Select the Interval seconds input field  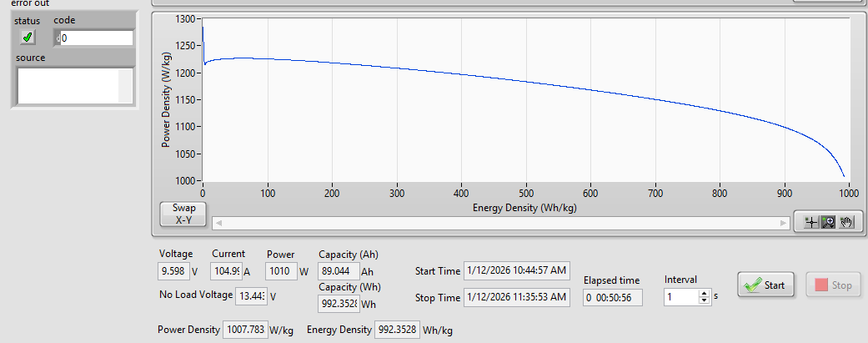(681, 297)
